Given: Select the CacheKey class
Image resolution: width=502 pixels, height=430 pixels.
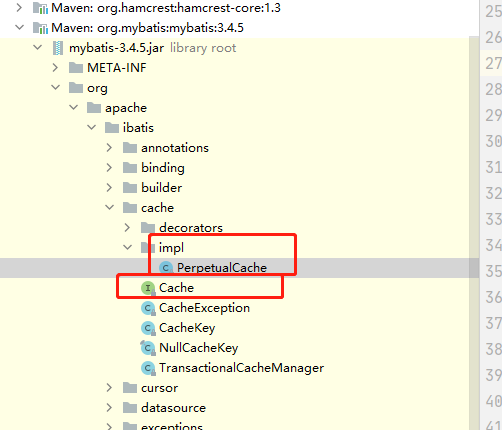Looking at the screenshot, I should click(187, 328).
